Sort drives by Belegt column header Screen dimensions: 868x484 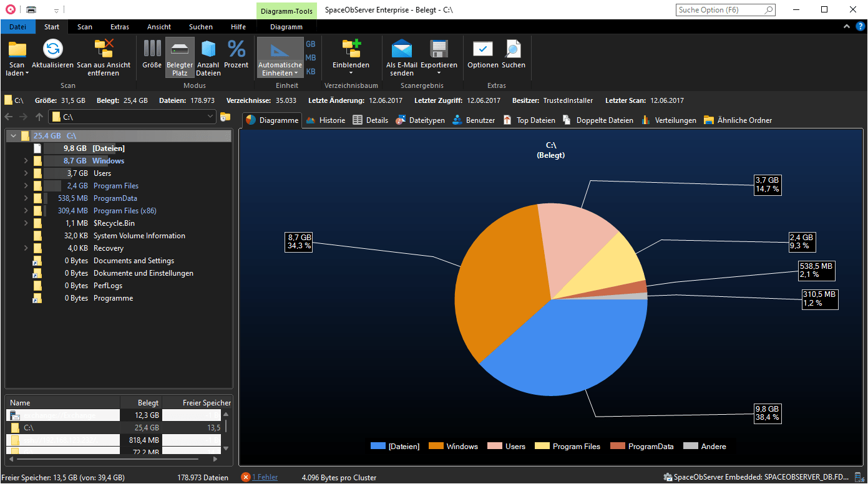point(141,403)
